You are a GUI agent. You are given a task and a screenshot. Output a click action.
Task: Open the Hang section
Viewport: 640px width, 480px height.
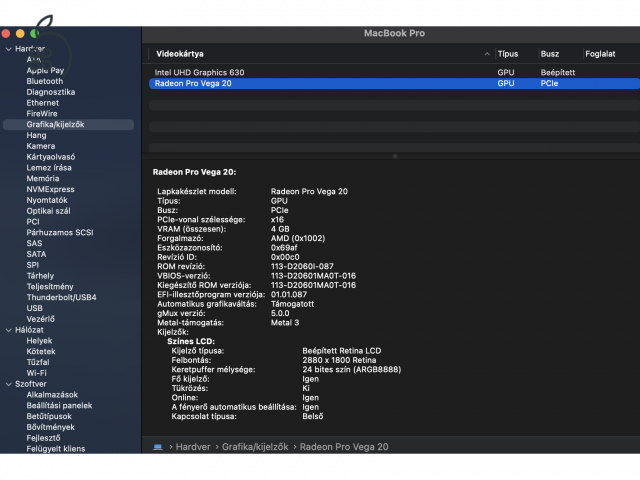(x=36, y=136)
